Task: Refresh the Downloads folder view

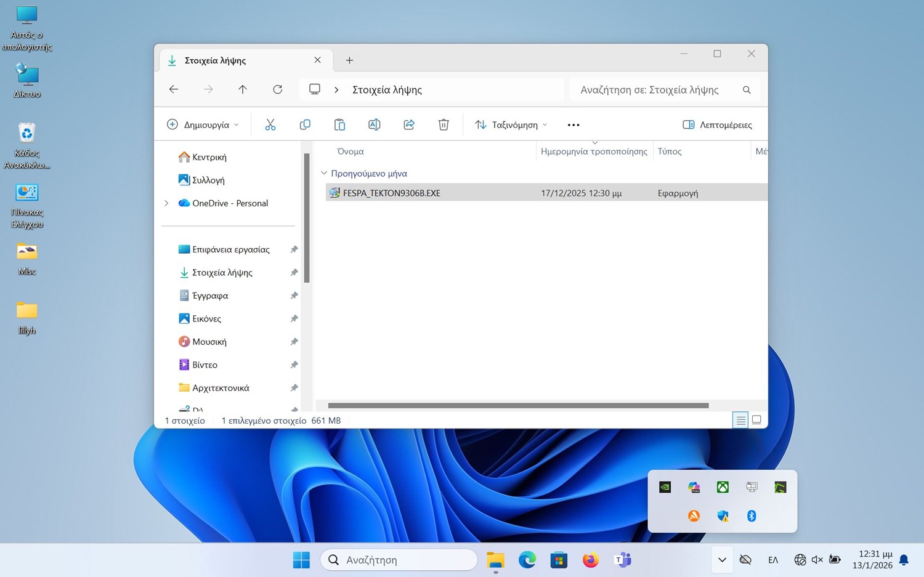Action: 278,90
